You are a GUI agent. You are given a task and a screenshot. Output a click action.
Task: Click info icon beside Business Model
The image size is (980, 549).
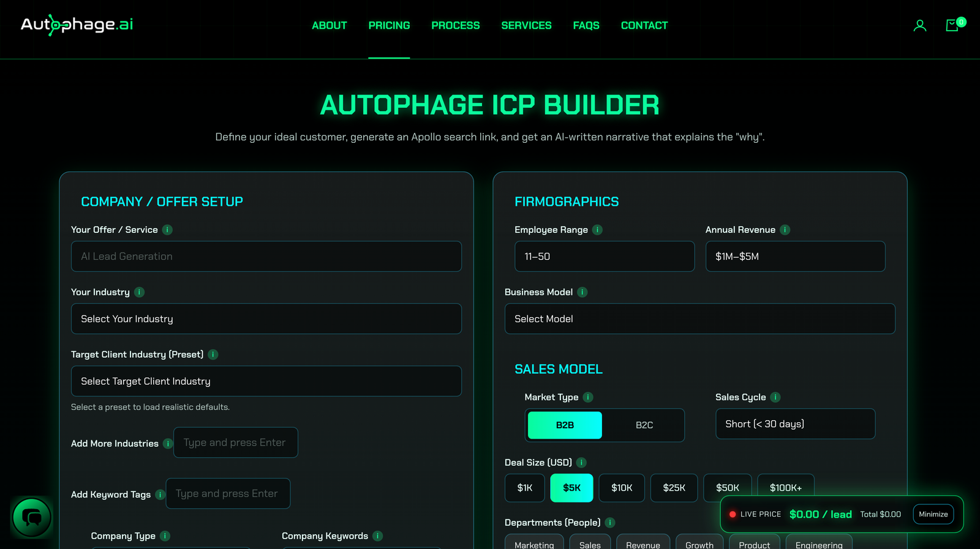coord(582,292)
